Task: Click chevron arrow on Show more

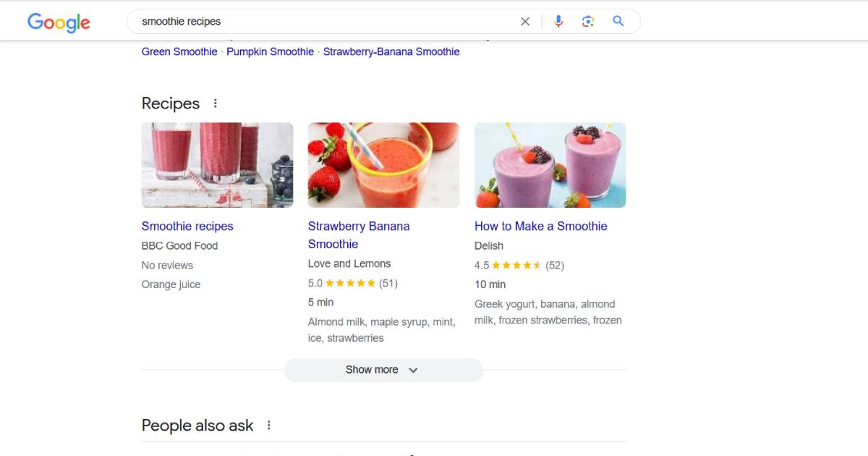Action: pos(413,370)
